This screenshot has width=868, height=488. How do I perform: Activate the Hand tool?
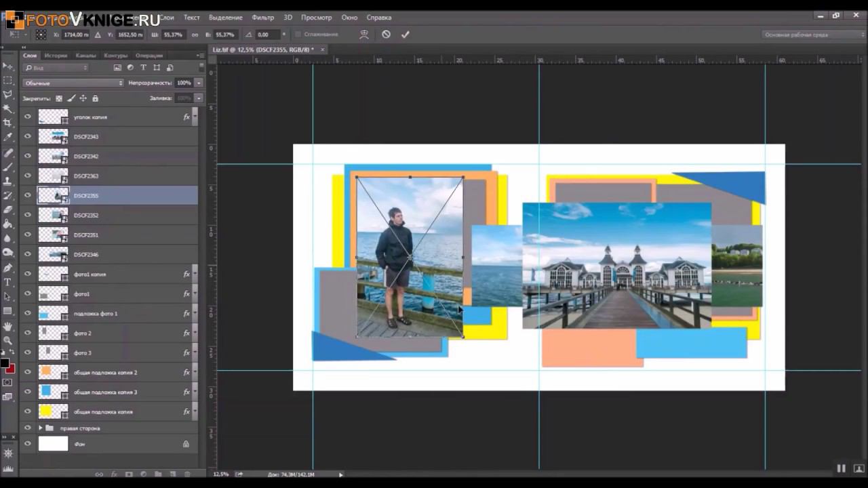tap(7, 327)
